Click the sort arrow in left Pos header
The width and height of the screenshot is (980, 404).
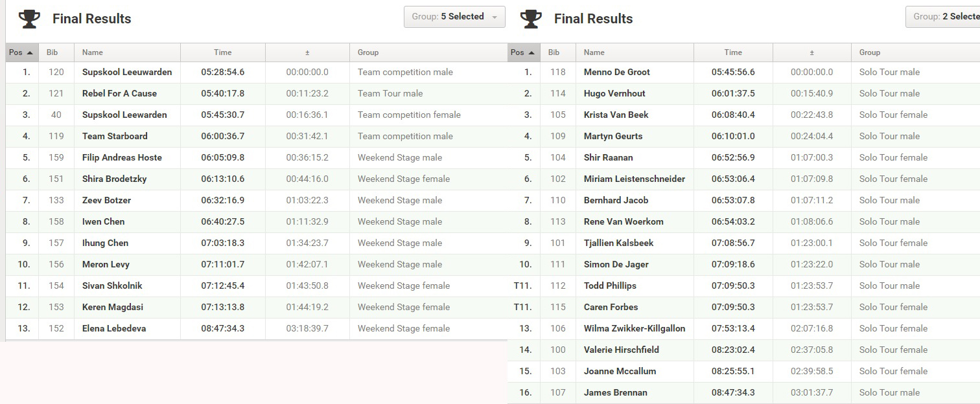click(30, 52)
